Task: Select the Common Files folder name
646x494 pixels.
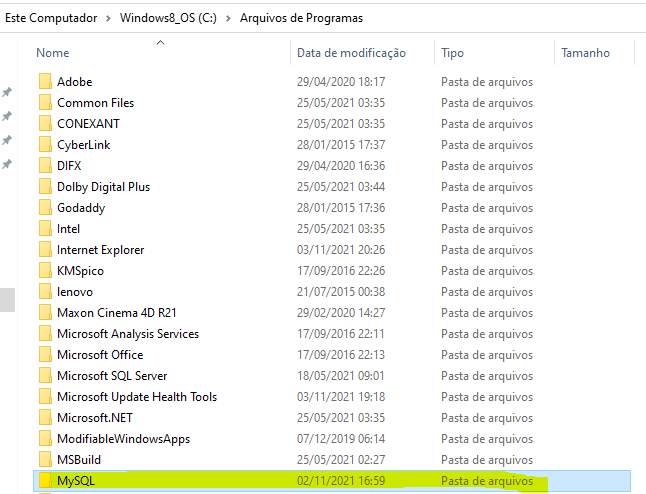Action: pos(96,103)
